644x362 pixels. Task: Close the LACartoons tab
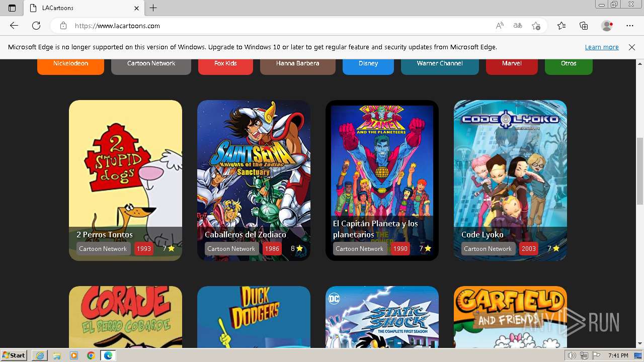pos(136,8)
